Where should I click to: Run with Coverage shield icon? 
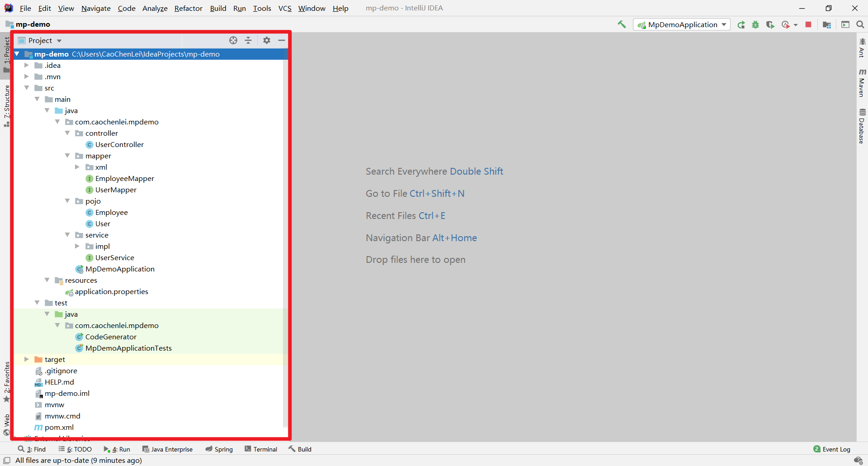click(770, 25)
